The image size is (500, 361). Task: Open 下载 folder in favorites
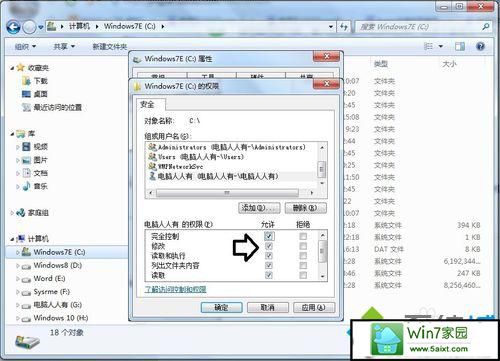[x=35, y=81]
